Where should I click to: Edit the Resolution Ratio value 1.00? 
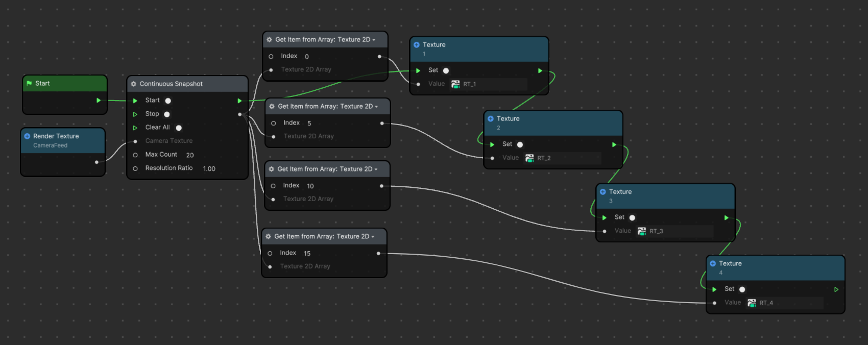[209, 169]
